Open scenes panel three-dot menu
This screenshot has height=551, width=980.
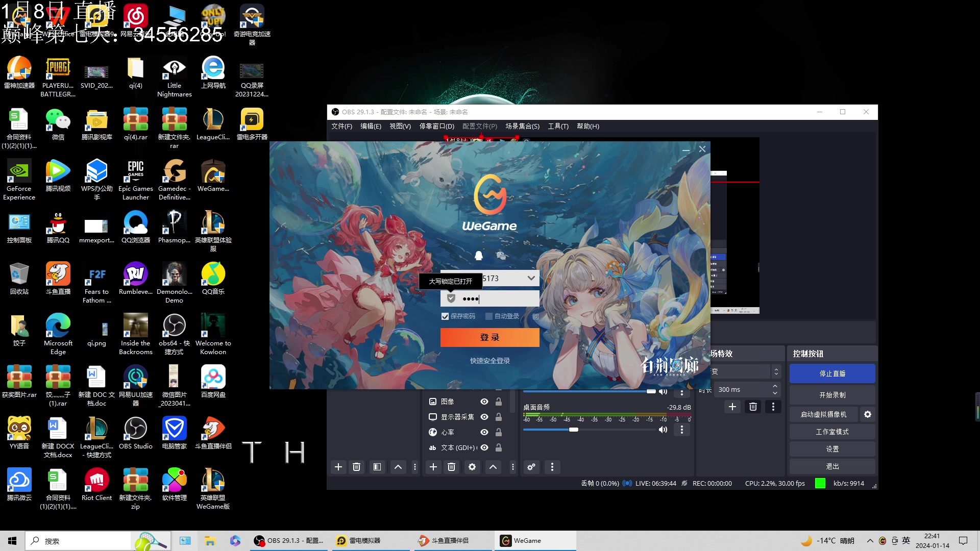tap(415, 467)
